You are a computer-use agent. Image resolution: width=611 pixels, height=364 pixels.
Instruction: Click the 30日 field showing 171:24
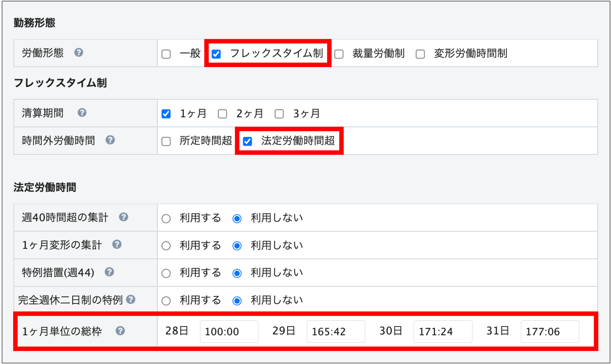pyautogui.click(x=443, y=331)
